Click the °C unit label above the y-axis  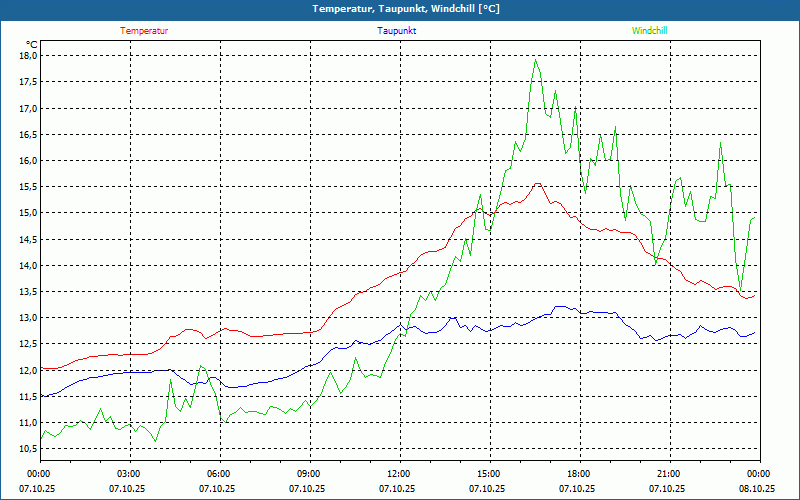click(32, 44)
